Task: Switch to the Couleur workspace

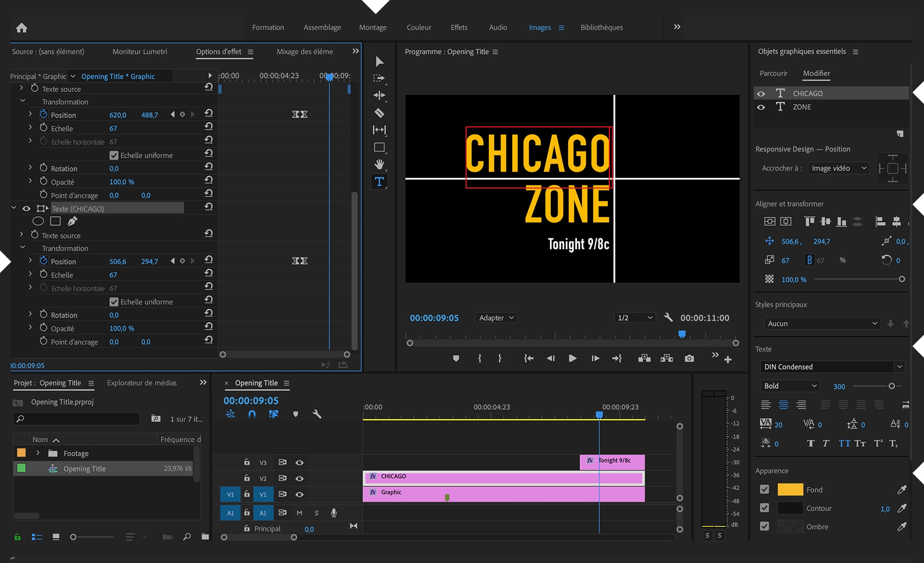Action: point(418,27)
